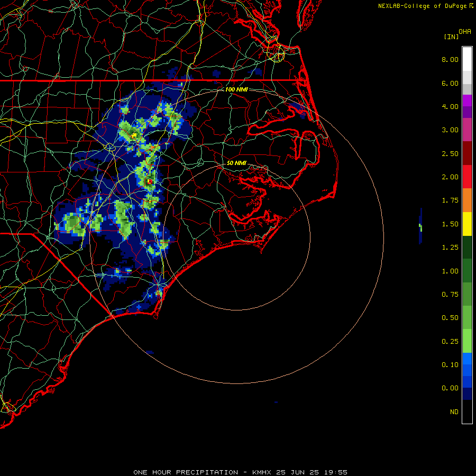This screenshot has width=476, height=476.
Task: Click the red heavy-rain storm core pixel
Action: point(150,181)
